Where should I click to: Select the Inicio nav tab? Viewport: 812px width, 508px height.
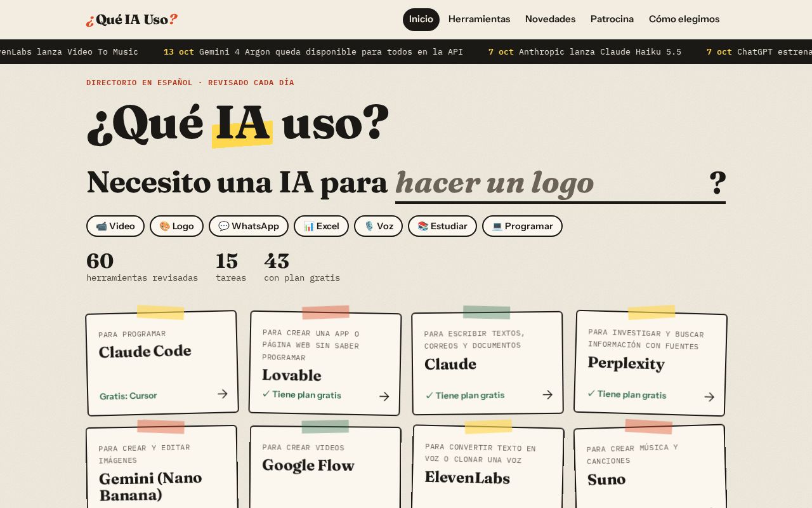point(421,20)
